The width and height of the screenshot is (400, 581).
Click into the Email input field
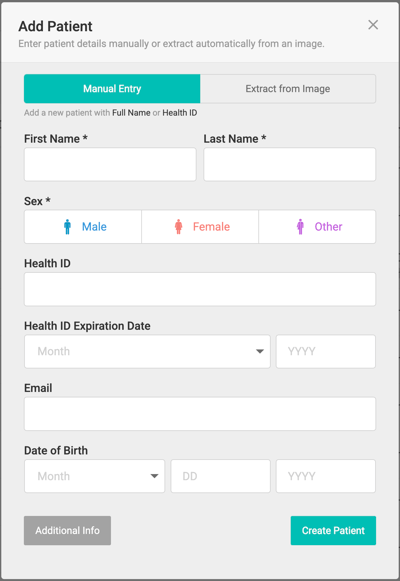(x=200, y=414)
